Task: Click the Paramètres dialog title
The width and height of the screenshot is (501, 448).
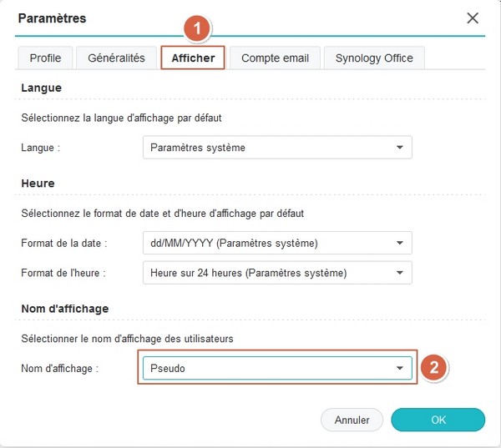Action: point(52,18)
